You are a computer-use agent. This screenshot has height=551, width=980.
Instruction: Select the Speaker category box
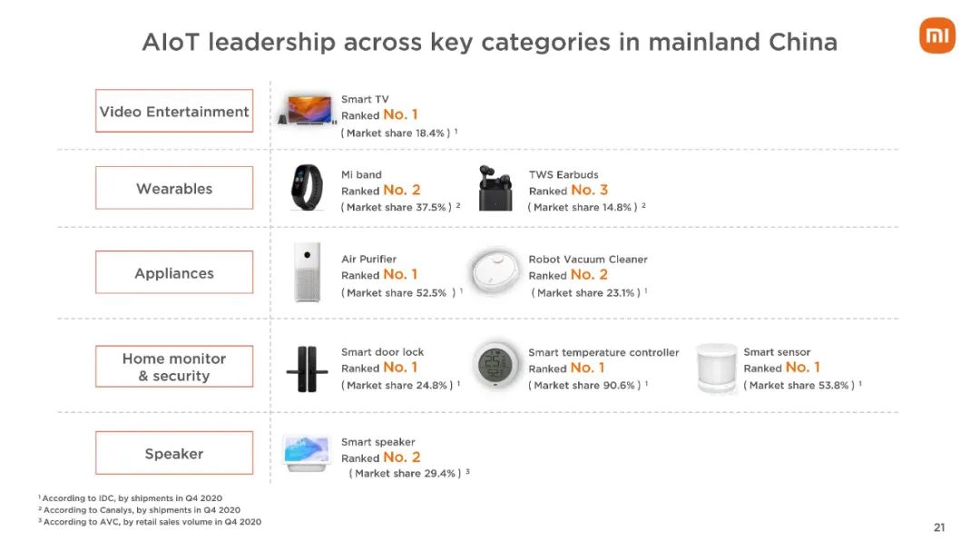click(x=174, y=453)
